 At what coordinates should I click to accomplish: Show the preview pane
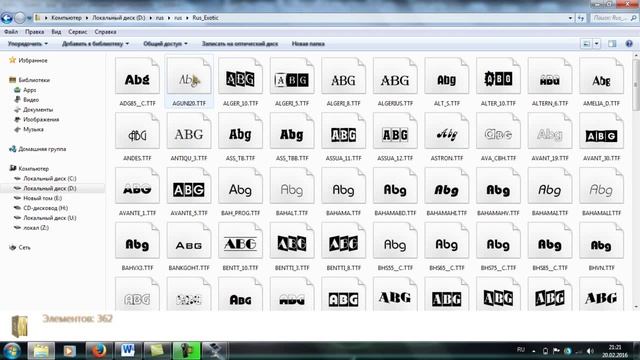click(x=612, y=44)
